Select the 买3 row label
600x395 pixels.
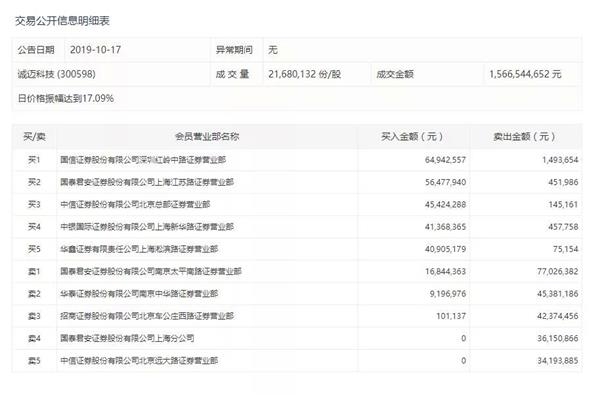pyautogui.click(x=34, y=204)
